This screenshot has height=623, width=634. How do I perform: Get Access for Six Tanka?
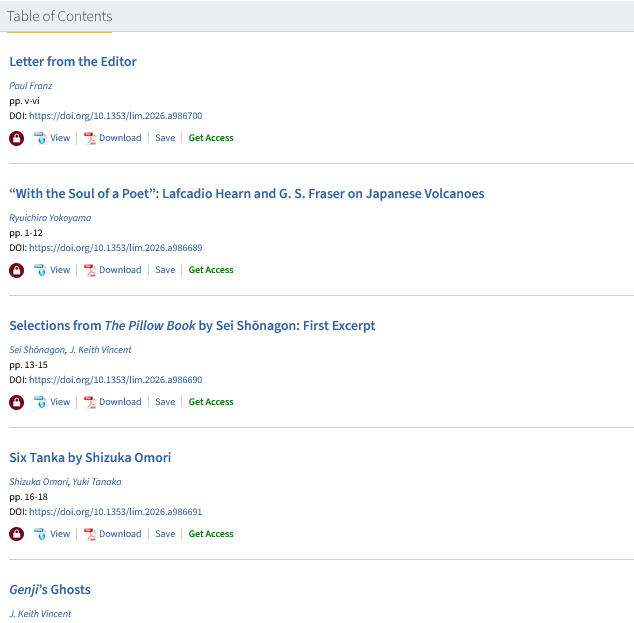coord(211,534)
